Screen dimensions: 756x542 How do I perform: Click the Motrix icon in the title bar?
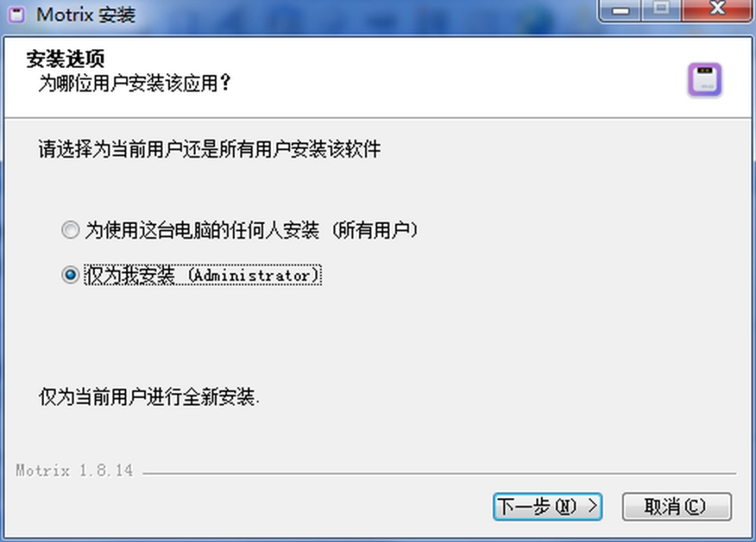coord(16,15)
